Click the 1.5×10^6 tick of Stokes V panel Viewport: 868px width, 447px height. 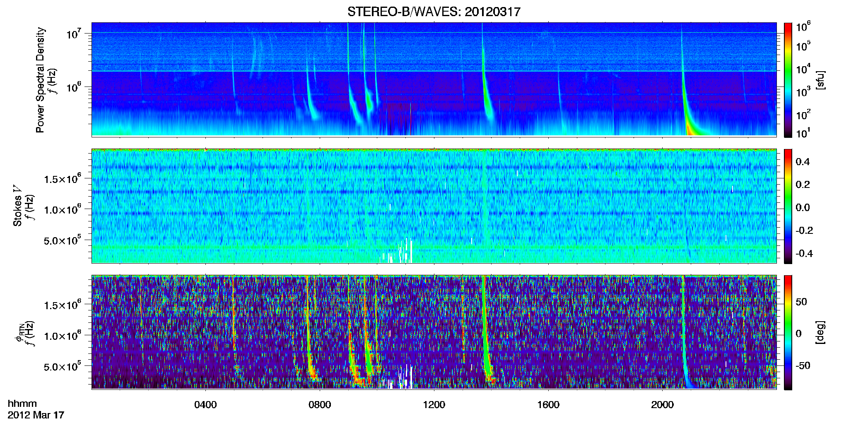[63, 178]
